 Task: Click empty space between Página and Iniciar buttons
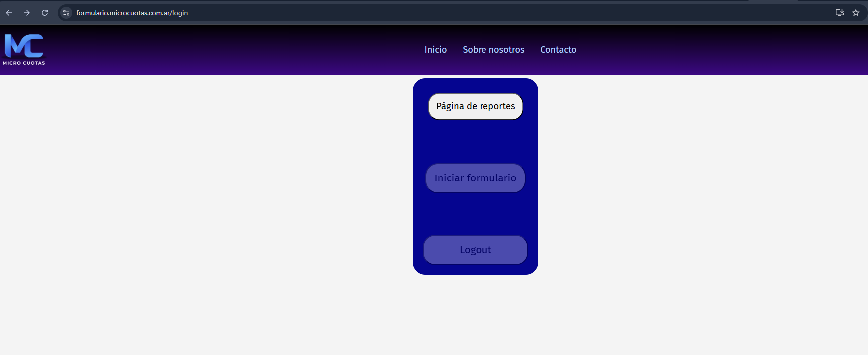tap(476, 142)
